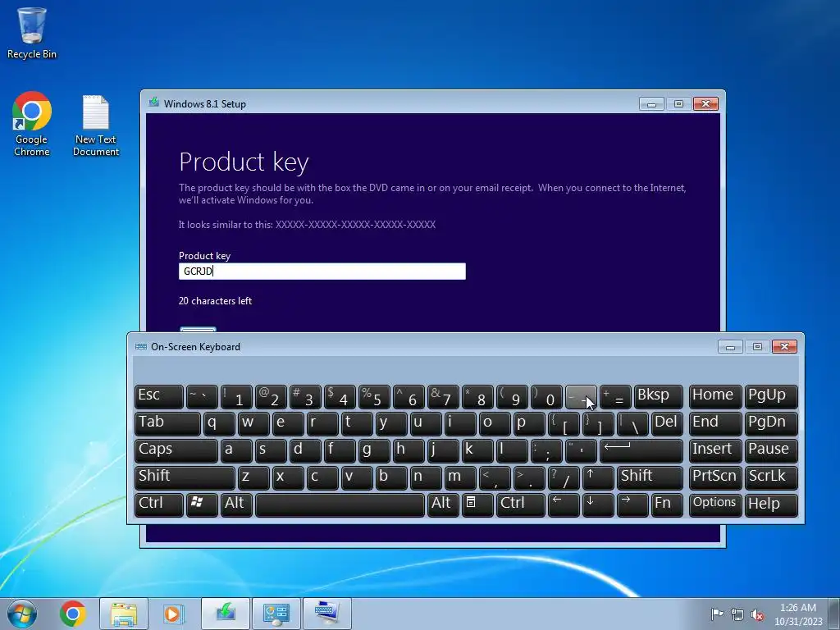
Task: Tap the down arrow key
Action: click(x=597, y=504)
